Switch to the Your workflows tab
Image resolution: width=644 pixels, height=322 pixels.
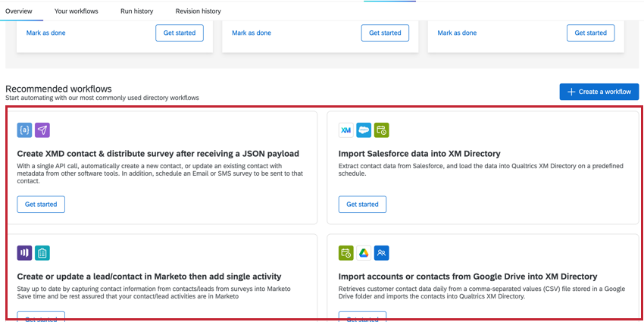tap(77, 11)
